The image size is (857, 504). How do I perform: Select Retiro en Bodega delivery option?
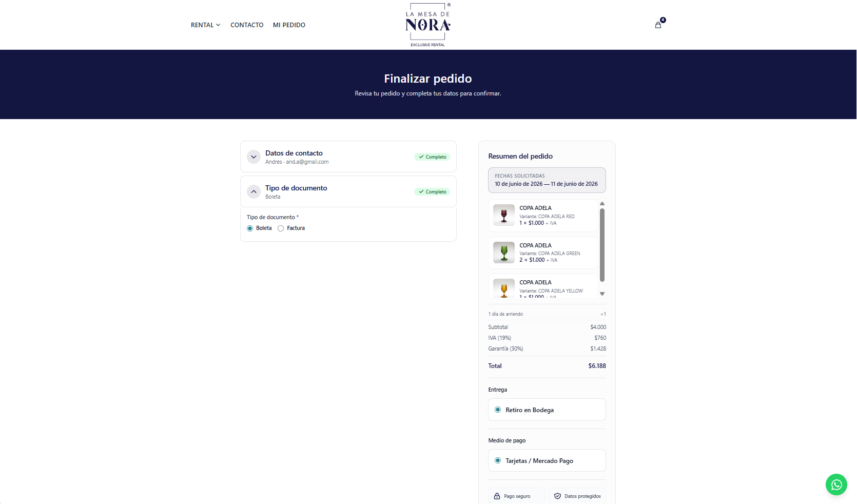(547, 410)
